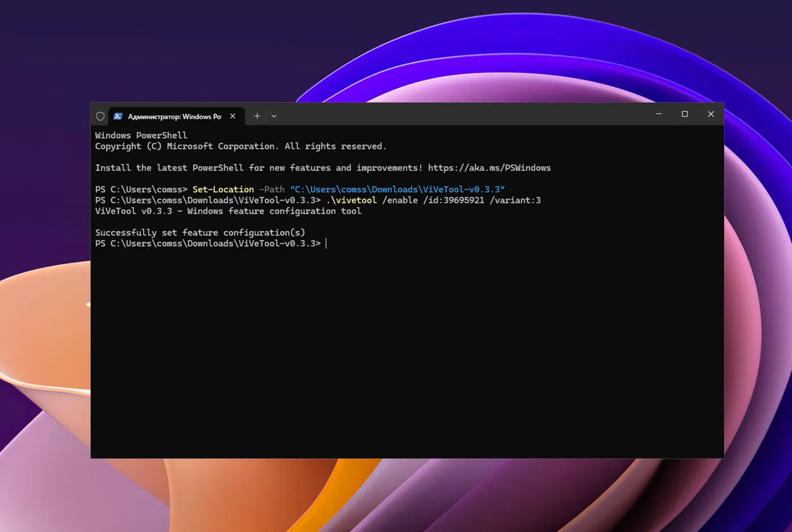Viewport: 792px width, 532px height.
Task: Select the Администратор: Windows PowerShell tab
Action: tap(177, 116)
